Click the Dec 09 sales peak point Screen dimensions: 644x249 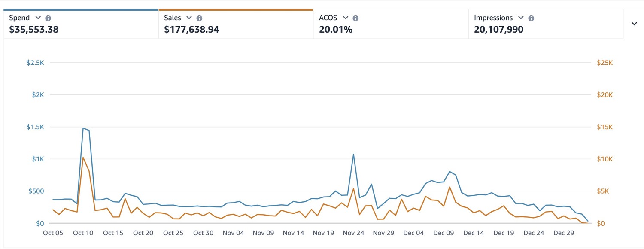tap(450, 187)
